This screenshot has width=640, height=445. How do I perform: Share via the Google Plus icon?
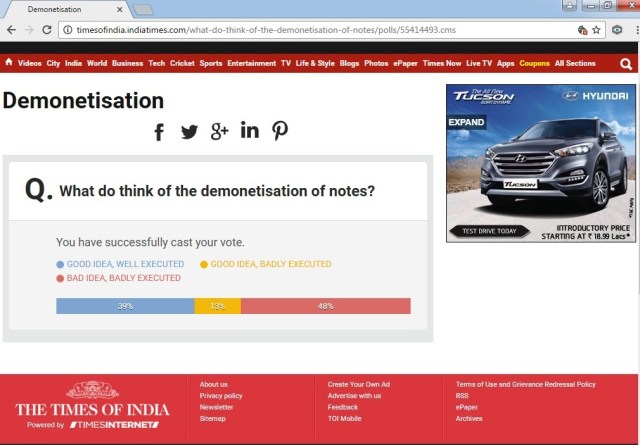click(219, 132)
